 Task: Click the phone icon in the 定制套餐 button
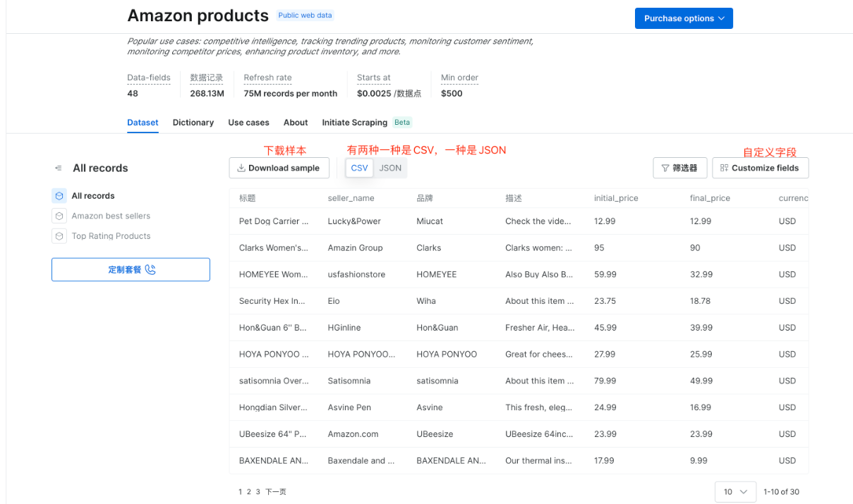click(150, 270)
